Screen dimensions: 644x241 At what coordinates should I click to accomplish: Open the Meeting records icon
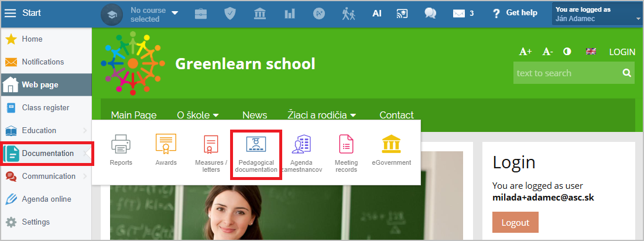pos(346,144)
